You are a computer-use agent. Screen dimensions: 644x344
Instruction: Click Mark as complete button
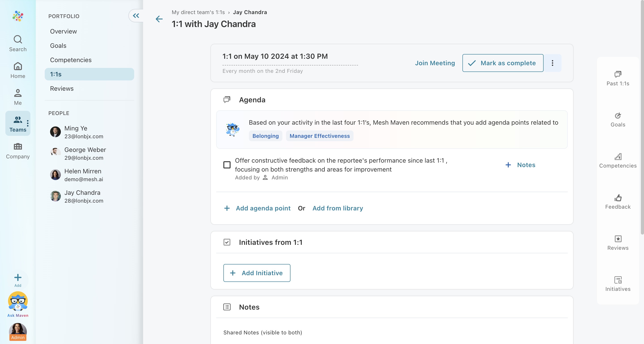tap(502, 63)
